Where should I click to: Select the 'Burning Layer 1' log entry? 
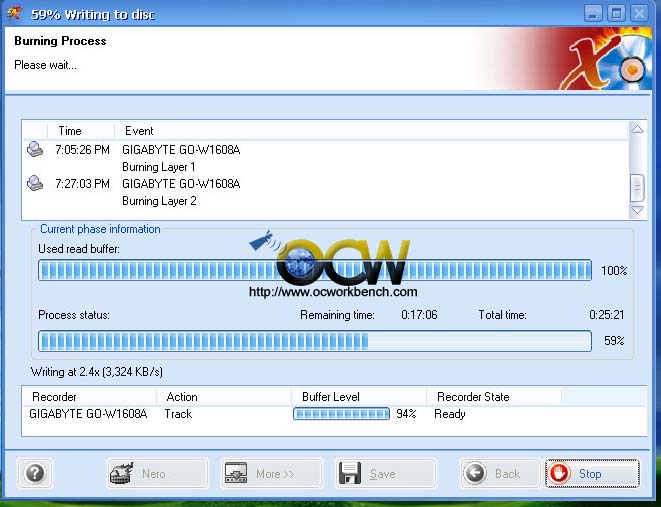coord(159,167)
